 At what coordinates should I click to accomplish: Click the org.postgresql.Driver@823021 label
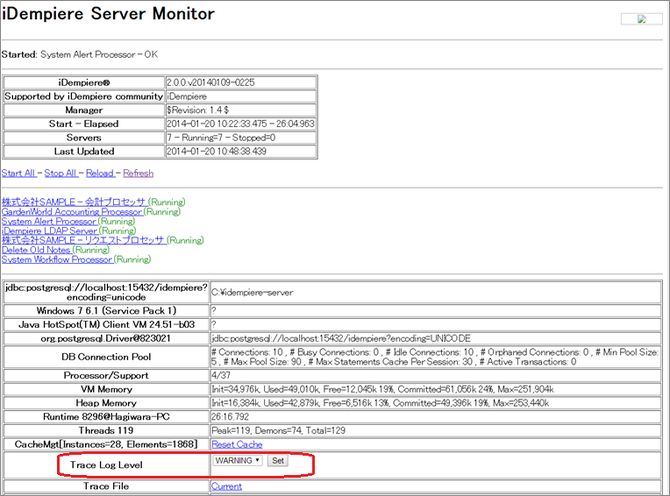[106, 338]
